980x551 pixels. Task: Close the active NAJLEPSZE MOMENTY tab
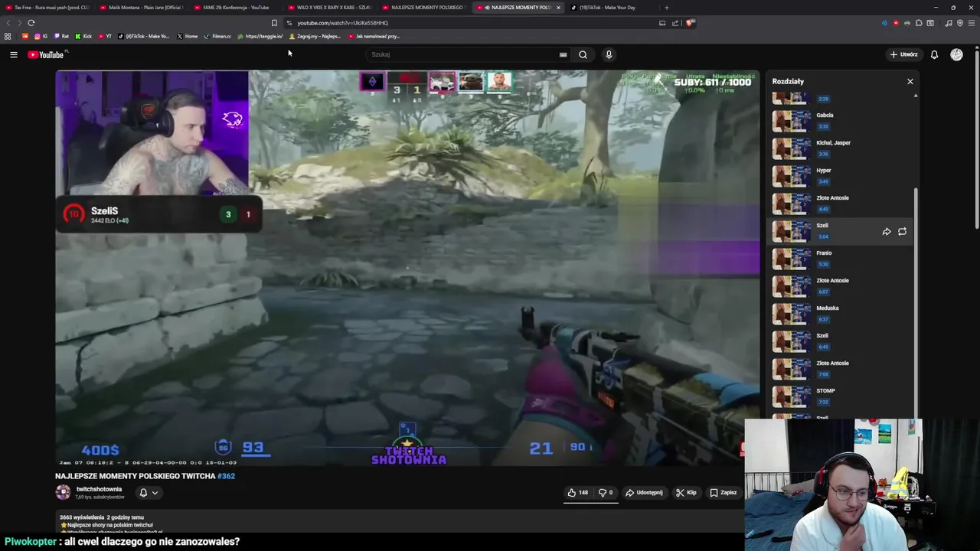[558, 8]
